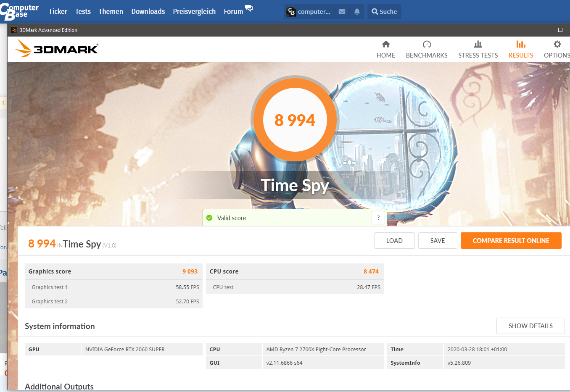
Task: Switch to the HOME tab label
Action: pos(386,55)
